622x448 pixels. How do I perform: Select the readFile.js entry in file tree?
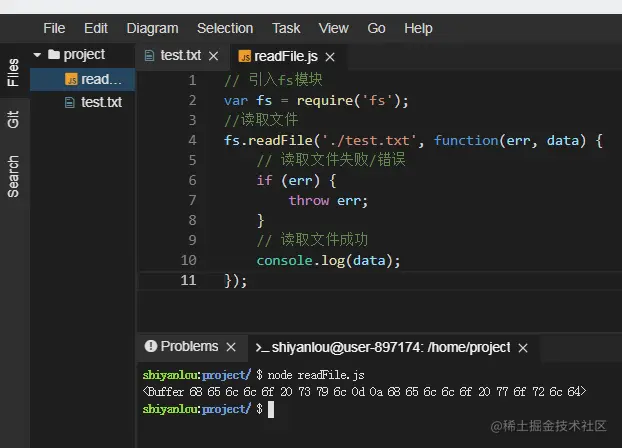(x=83, y=79)
